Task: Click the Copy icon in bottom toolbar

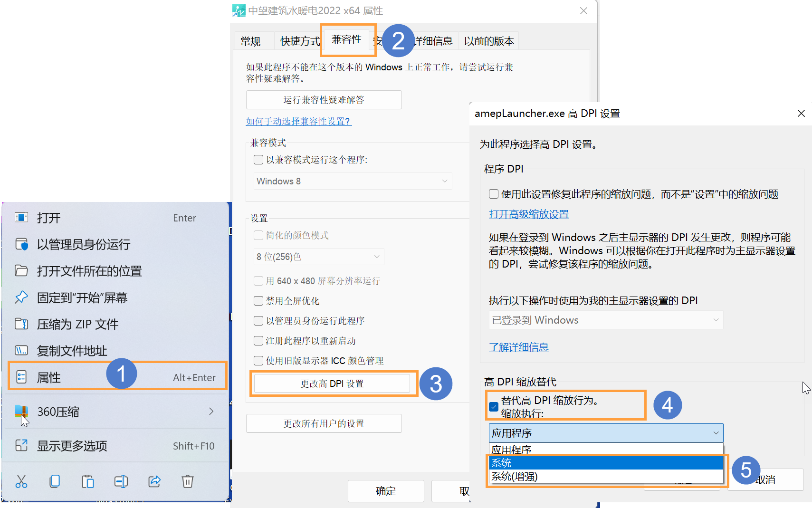Action: tap(55, 481)
